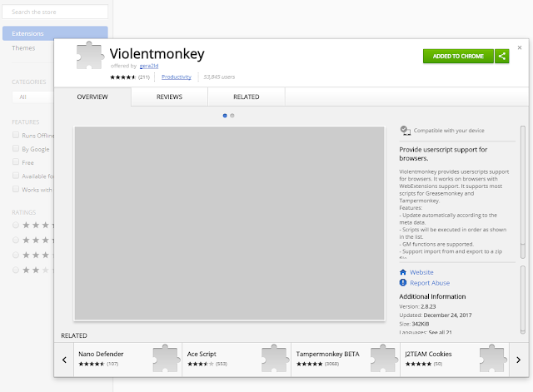Click the Updated December 24, 2017 text
This screenshot has height=392, width=533.
tap(436, 315)
